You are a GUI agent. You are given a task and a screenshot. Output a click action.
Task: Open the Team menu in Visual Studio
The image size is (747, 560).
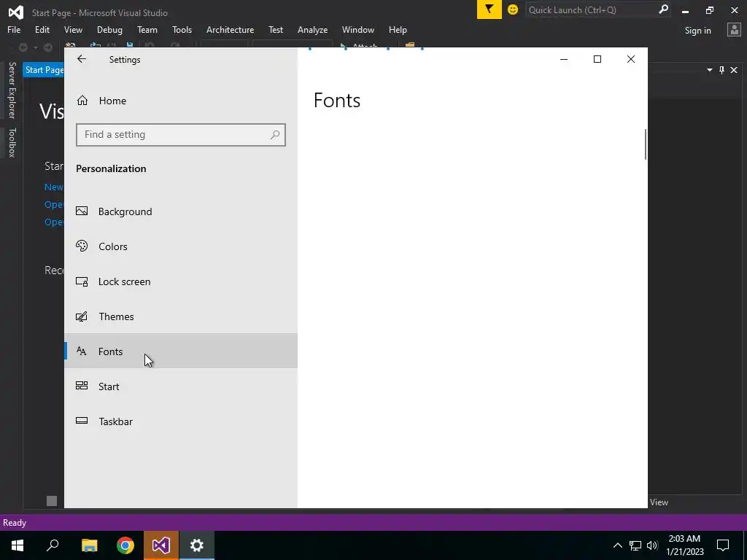pyautogui.click(x=147, y=29)
